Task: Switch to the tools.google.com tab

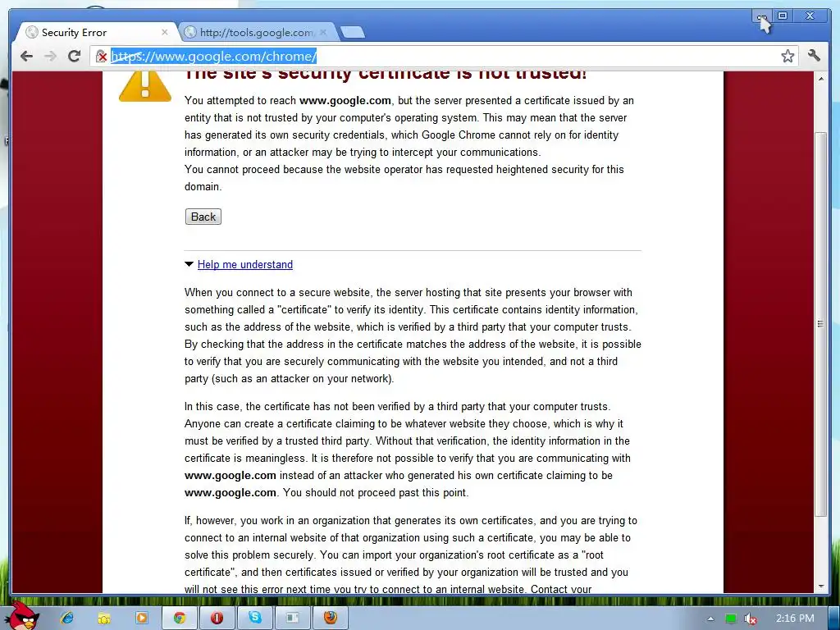Action: pyautogui.click(x=256, y=33)
